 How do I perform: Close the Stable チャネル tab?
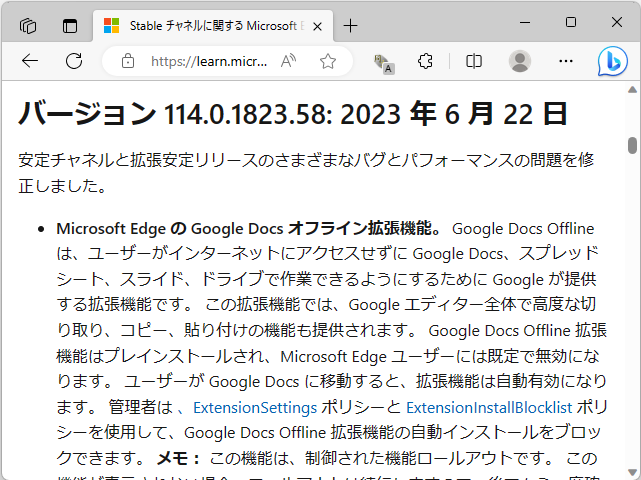[x=317, y=27]
